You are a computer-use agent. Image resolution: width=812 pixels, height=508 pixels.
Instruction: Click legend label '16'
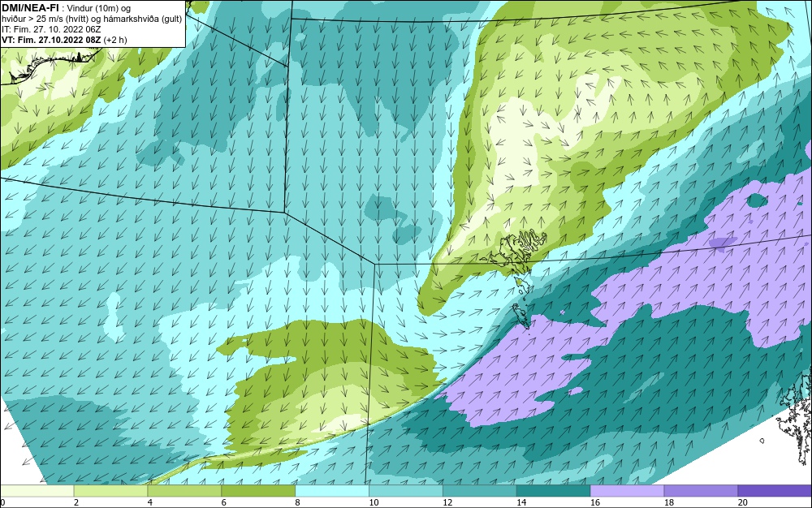(x=595, y=502)
